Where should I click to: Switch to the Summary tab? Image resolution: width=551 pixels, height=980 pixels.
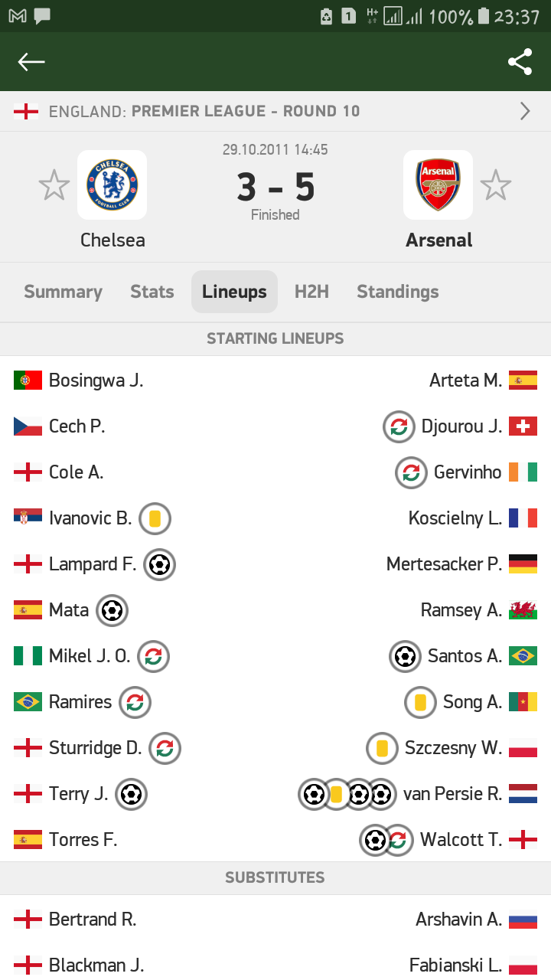point(63,292)
